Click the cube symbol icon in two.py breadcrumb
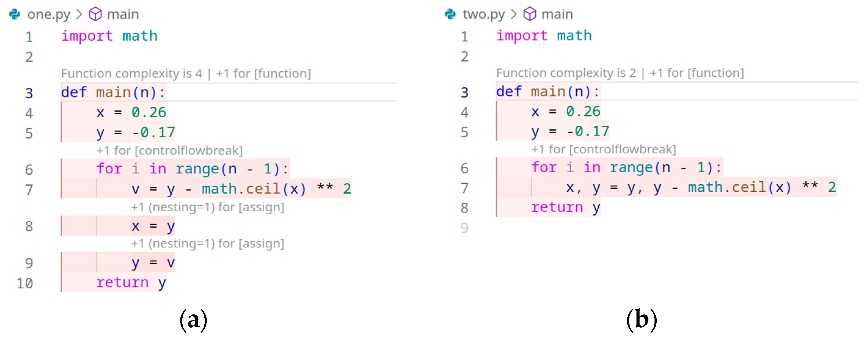Image resolution: width=868 pixels, height=341 pixels. tap(529, 14)
